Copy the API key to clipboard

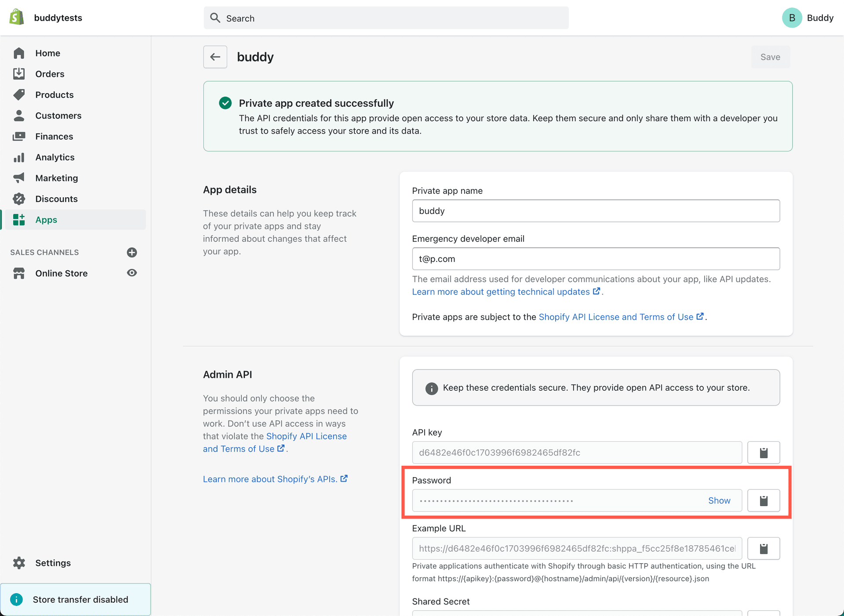coord(764,453)
